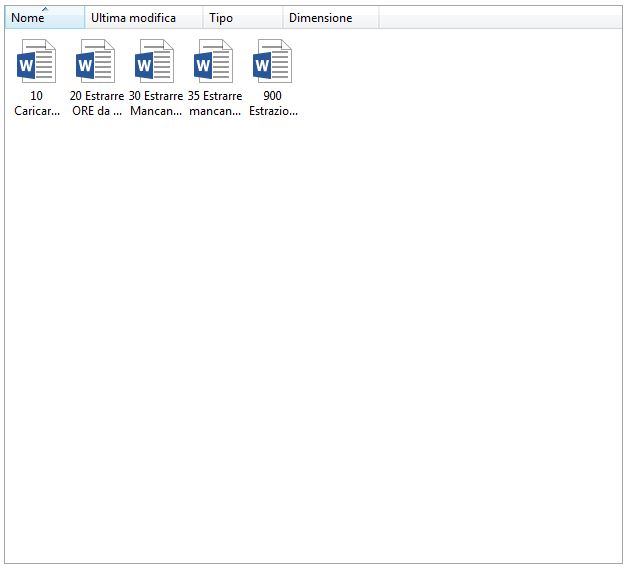
Task: Sort by the Dimensione column header
Action: (x=320, y=18)
